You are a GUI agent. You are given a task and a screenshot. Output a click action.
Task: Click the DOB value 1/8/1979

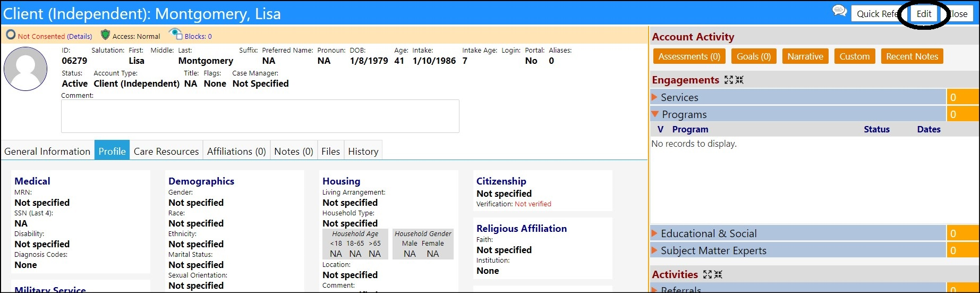[x=369, y=61]
